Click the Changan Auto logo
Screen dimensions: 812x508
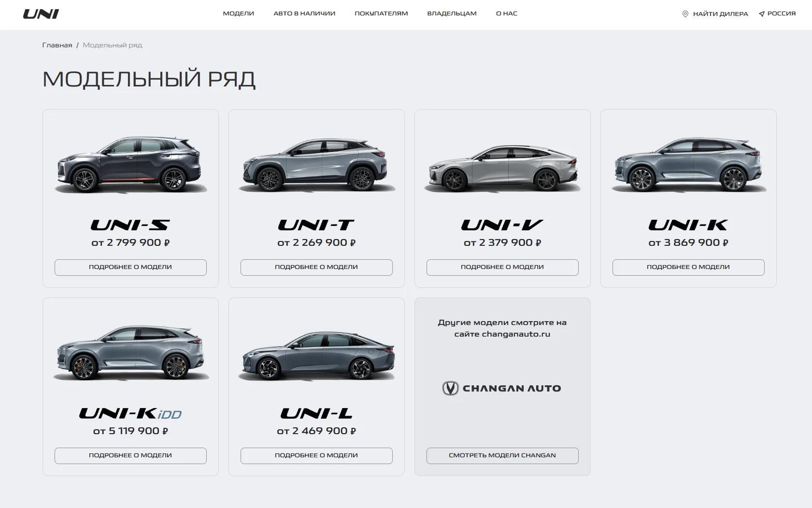tap(502, 388)
